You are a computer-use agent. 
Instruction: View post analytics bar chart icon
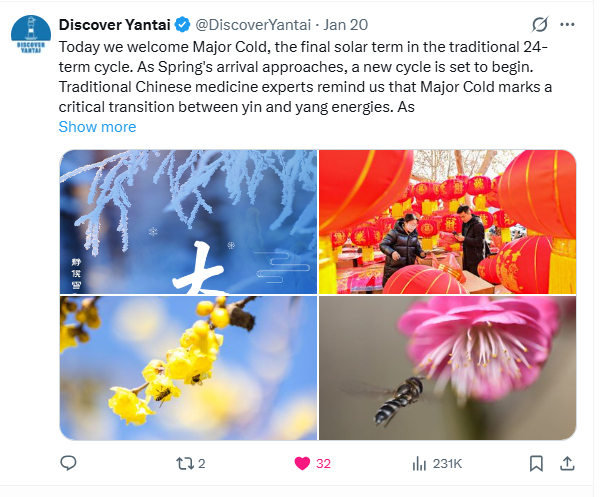click(419, 463)
